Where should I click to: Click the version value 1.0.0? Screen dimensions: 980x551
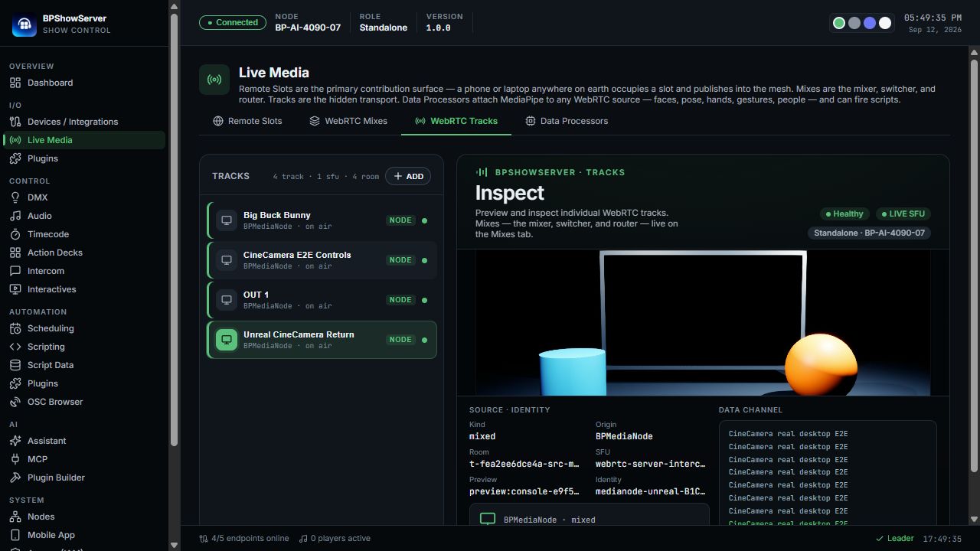coord(438,28)
